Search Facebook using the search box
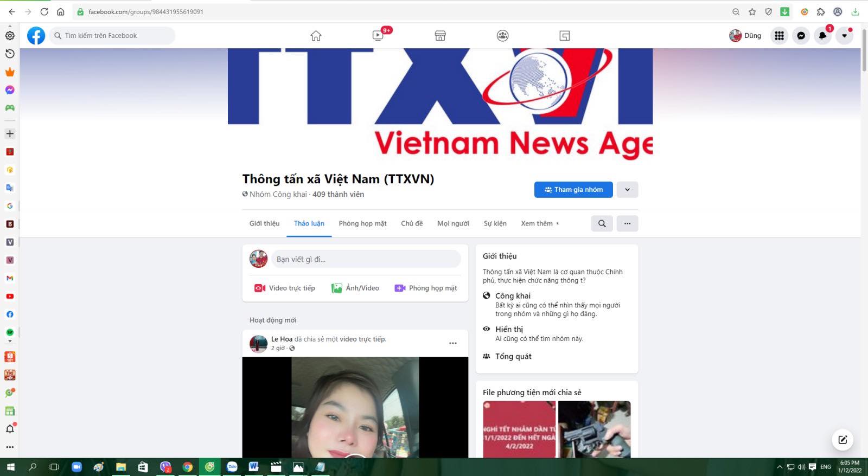The height and width of the screenshot is (476, 868). pos(112,36)
